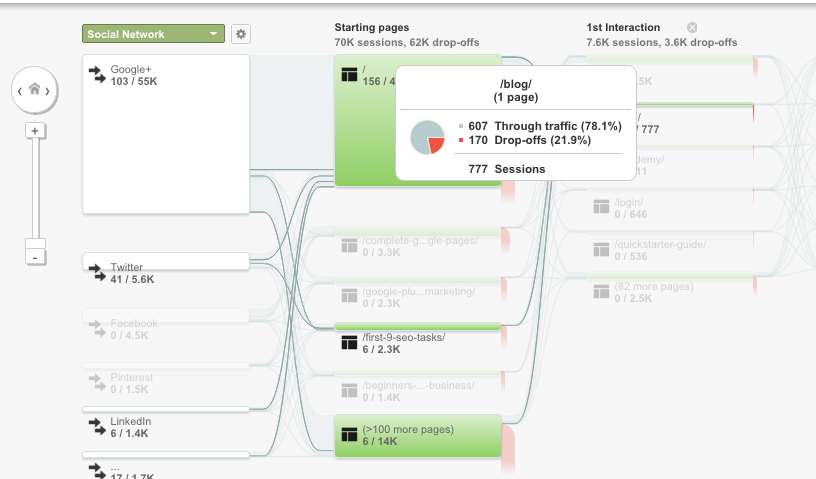Screen dimensions: 816x479
Task: Select the Twitter source node
Action: (x=165, y=261)
